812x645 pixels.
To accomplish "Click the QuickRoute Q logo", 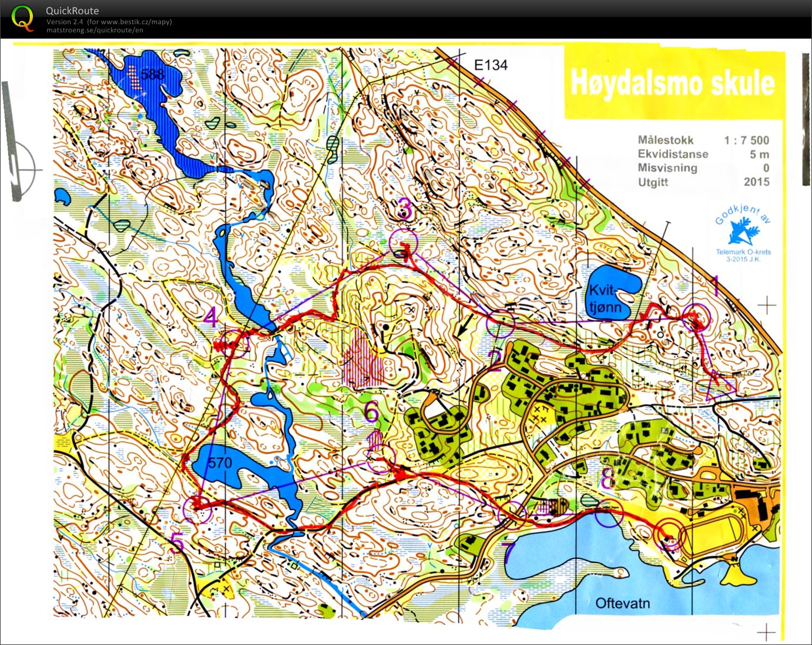I will [x=22, y=18].
